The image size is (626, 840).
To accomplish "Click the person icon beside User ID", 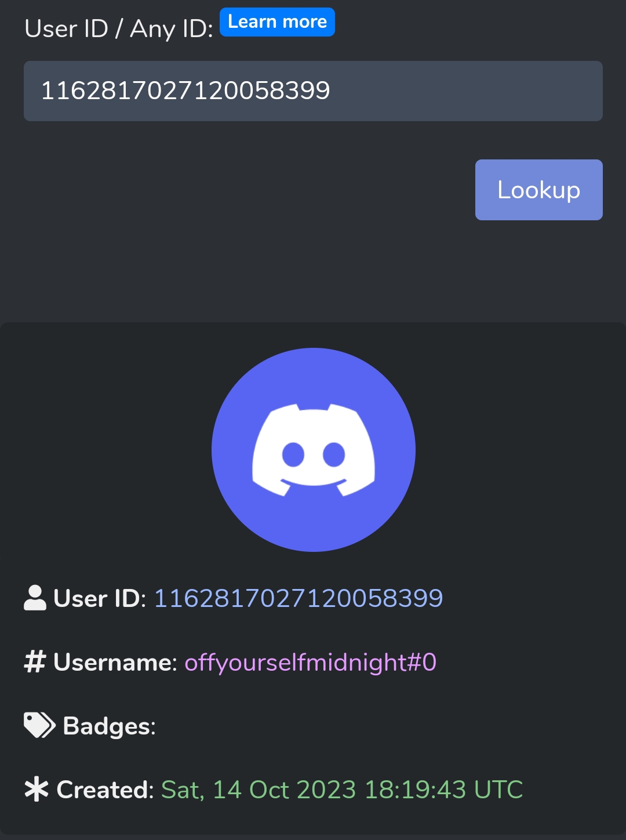I will point(35,598).
